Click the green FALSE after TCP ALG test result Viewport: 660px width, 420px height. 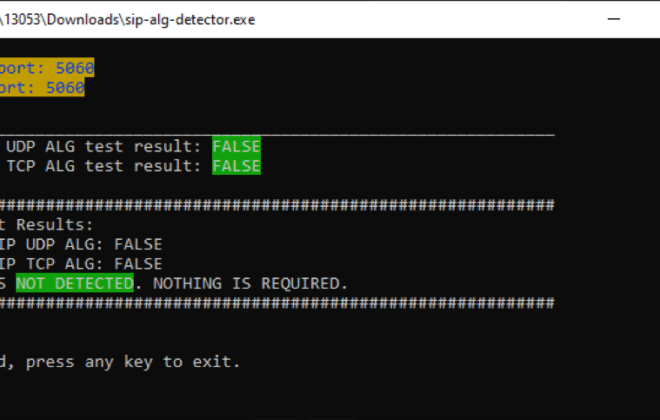(237, 165)
